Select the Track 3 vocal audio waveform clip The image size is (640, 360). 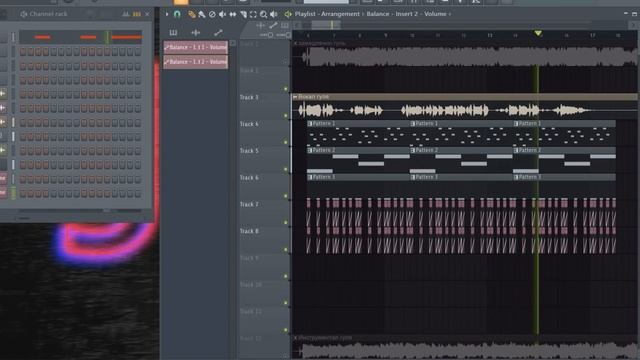tap(464, 110)
